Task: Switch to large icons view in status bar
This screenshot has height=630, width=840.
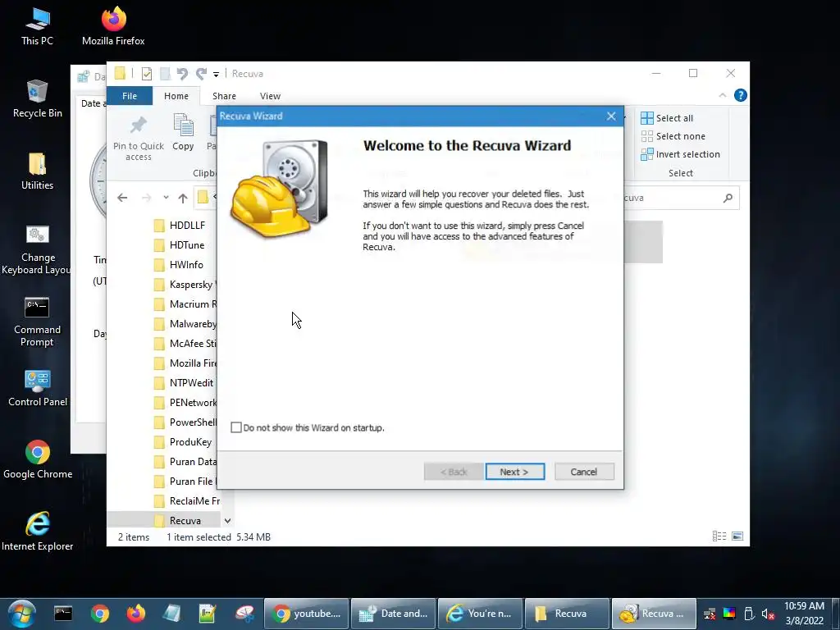Action: pyautogui.click(x=737, y=536)
